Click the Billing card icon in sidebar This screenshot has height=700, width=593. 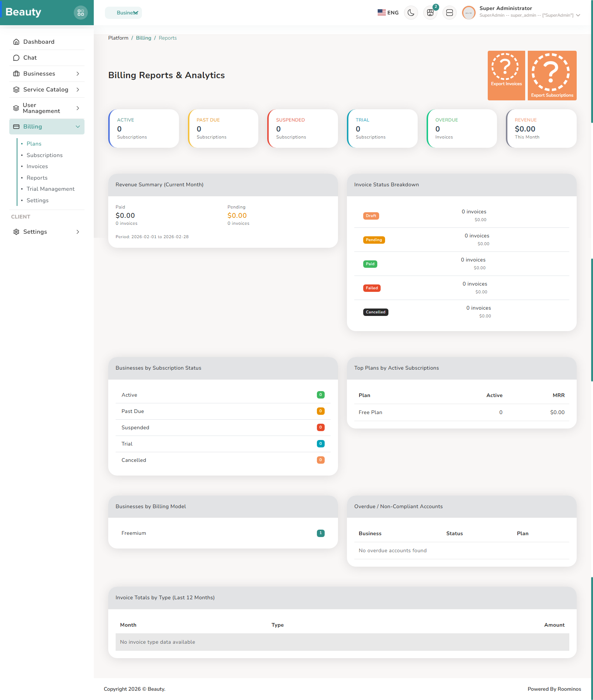pyautogui.click(x=16, y=126)
